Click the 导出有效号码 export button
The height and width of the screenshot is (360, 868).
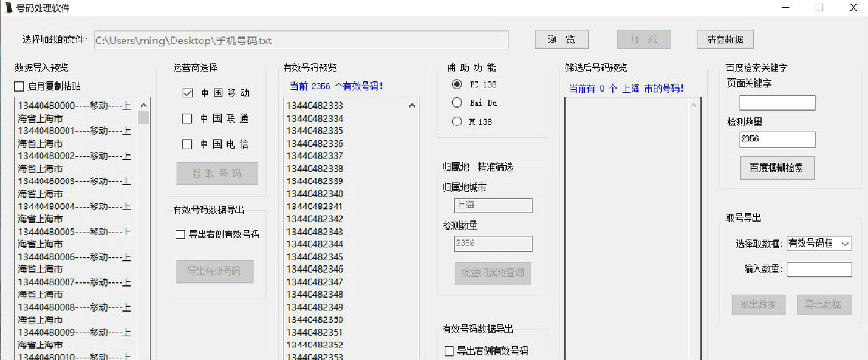point(214,271)
